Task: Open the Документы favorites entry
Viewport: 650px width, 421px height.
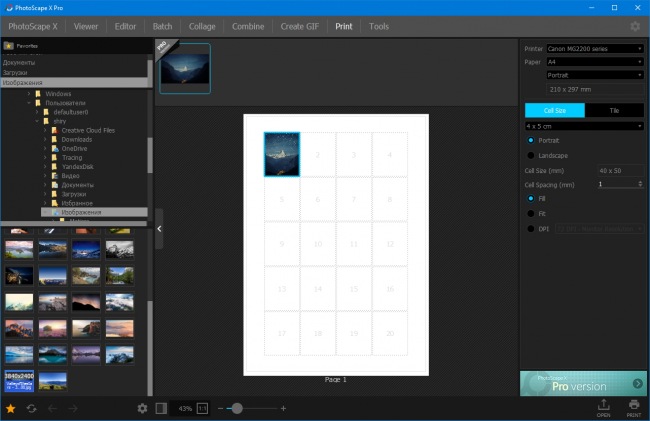Action: tap(19, 63)
